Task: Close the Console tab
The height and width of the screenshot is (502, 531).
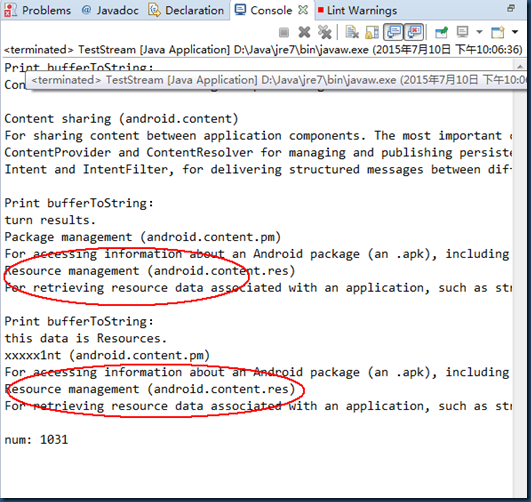Action: 303,10
